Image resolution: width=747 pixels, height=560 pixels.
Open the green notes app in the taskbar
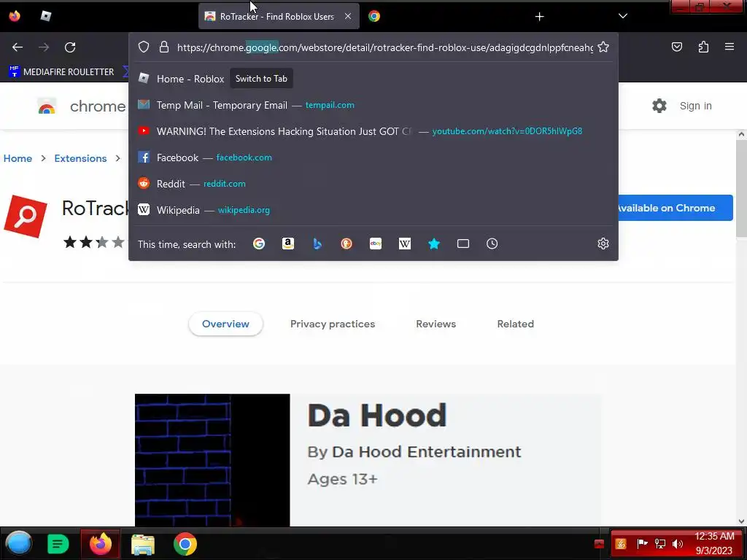coord(58,544)
